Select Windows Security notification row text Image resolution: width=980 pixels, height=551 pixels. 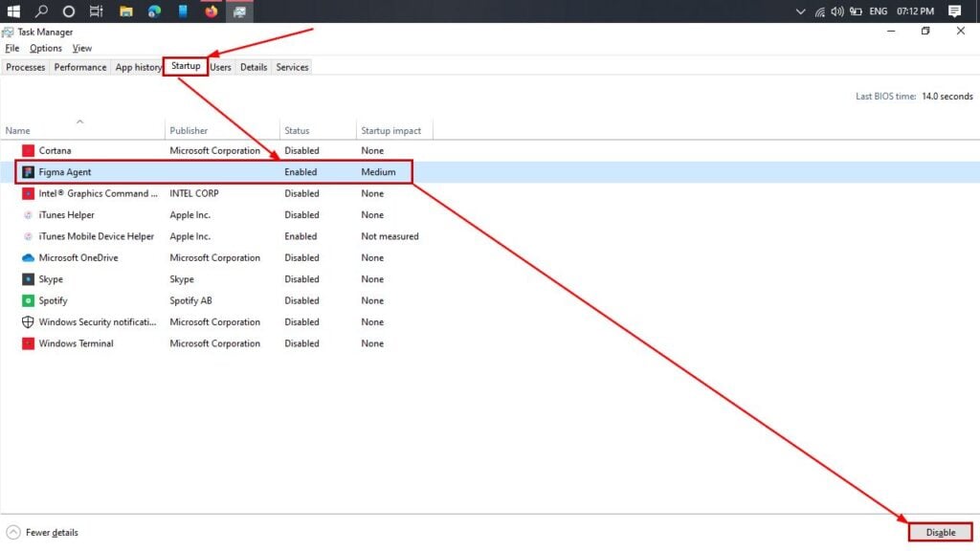98,321
